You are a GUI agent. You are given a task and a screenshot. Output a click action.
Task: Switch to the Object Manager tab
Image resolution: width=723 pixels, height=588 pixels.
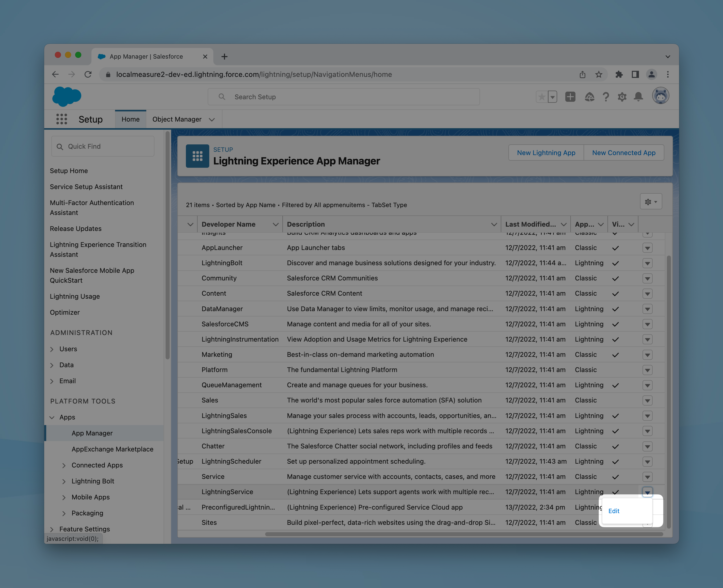[x=177, y=119]
